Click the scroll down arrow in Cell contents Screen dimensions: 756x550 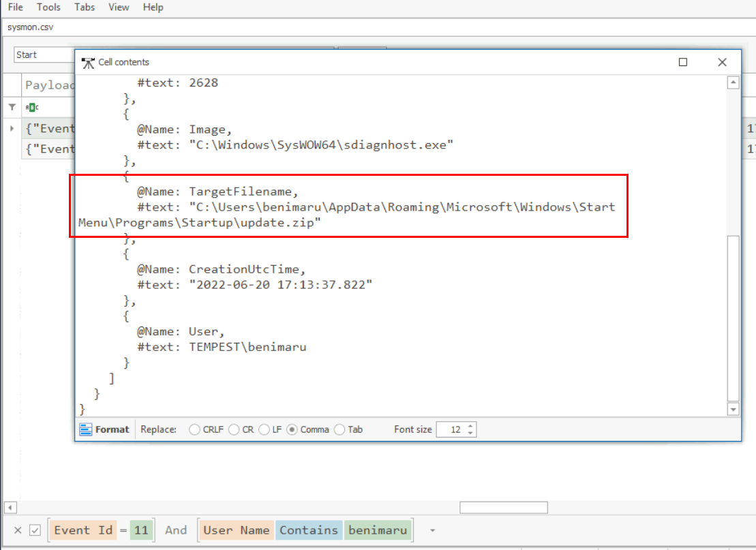pos(733,410)
